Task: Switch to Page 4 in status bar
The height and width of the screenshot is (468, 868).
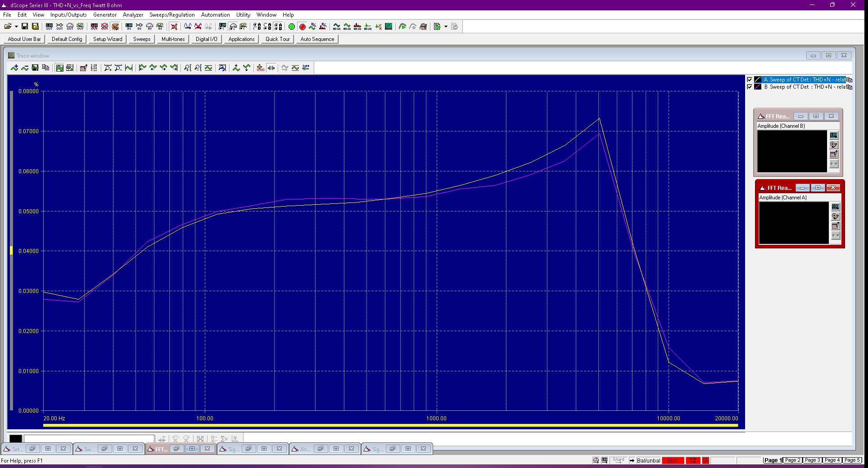Action: click(x=832, y=460)
